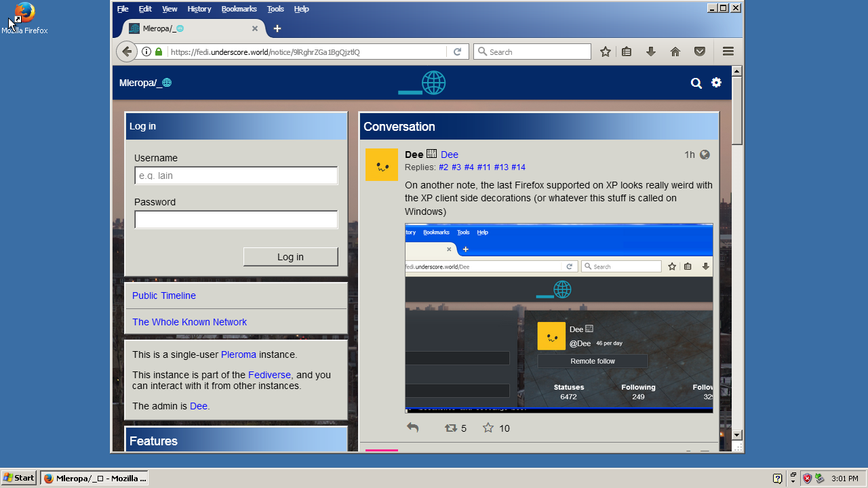This screenshot has width=868, height=488.
Task: Click the scrollbar down arrow
Action: (737, 434)
